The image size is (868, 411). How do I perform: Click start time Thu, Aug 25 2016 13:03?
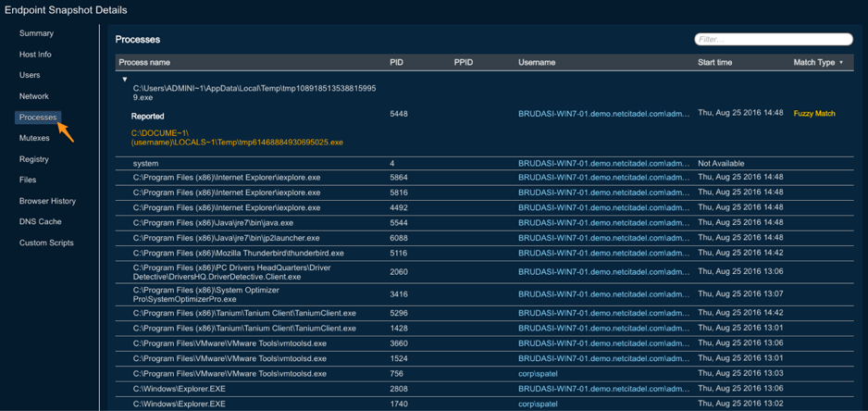[x=740, y=373]
